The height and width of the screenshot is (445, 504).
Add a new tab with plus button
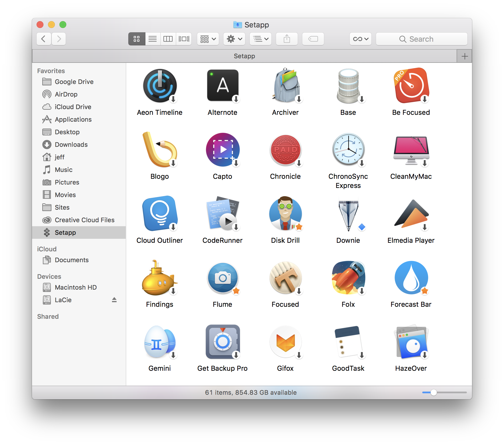464,56
